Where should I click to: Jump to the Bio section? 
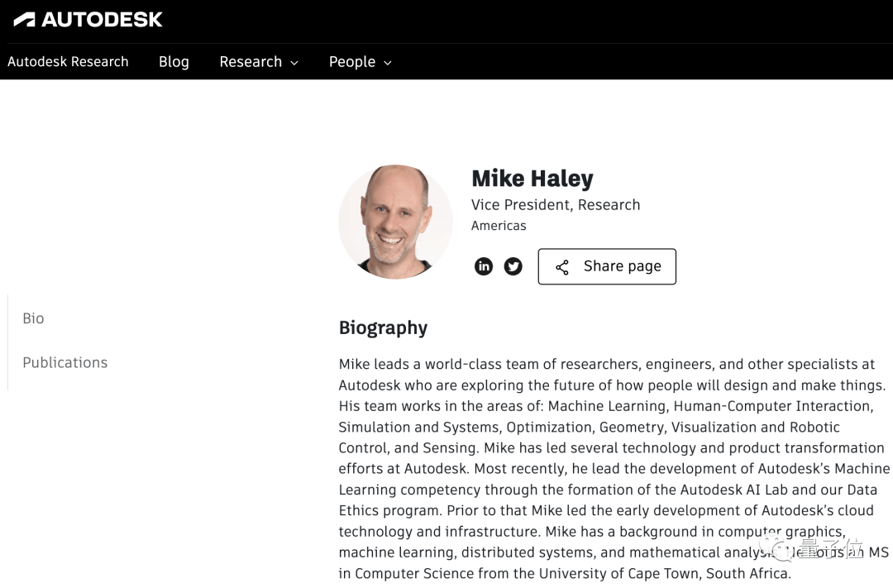click(33, 318)
